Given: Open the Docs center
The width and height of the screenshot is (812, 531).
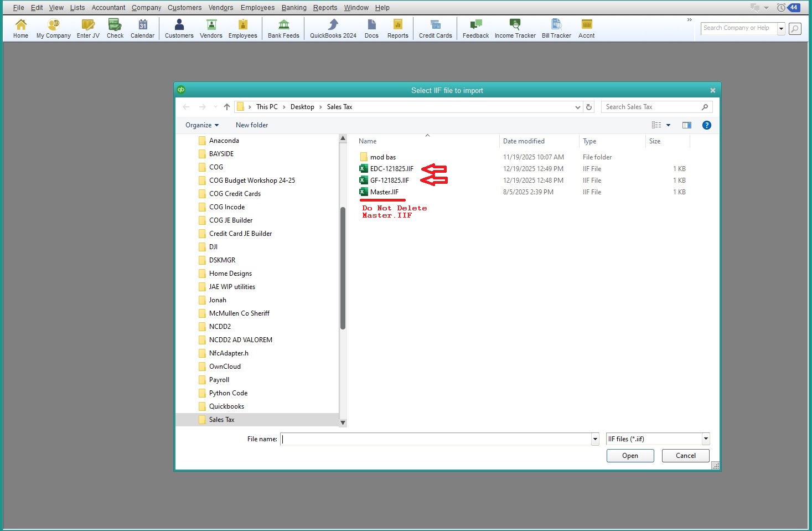Looking at the screenshot, I should tap(371, 28).
